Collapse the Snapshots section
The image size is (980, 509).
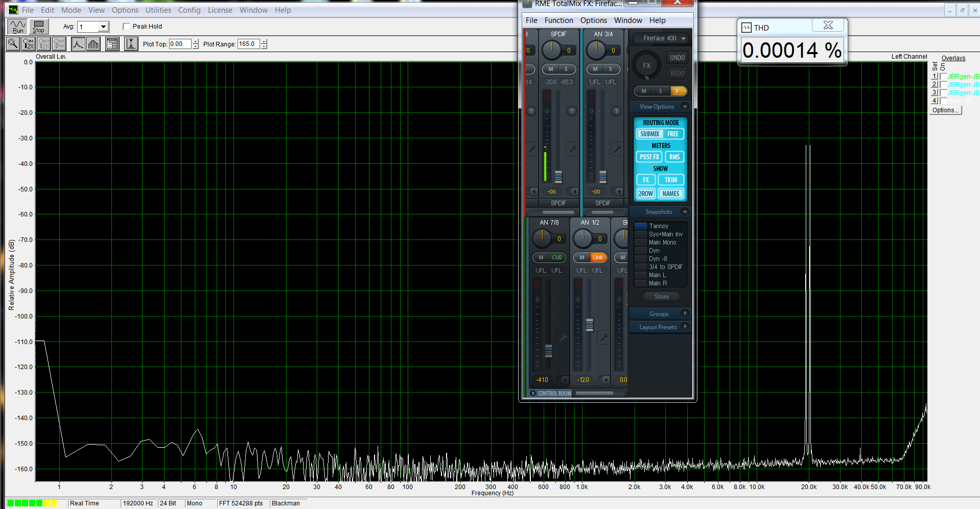click(685, 212)
